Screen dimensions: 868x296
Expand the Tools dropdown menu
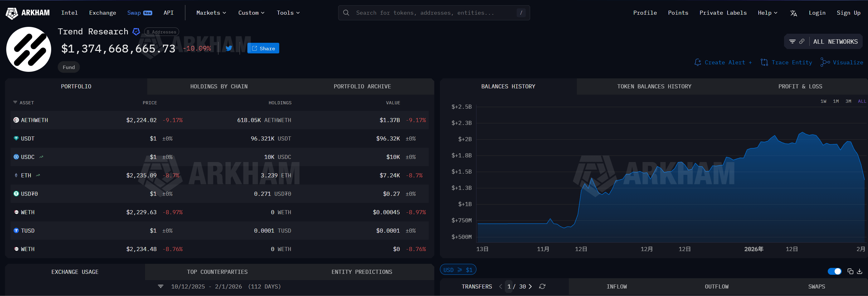[x=288, y=13]
